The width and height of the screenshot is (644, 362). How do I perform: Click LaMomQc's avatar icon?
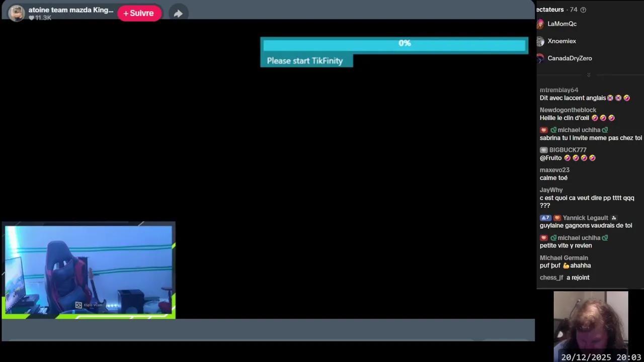[540, 24]
